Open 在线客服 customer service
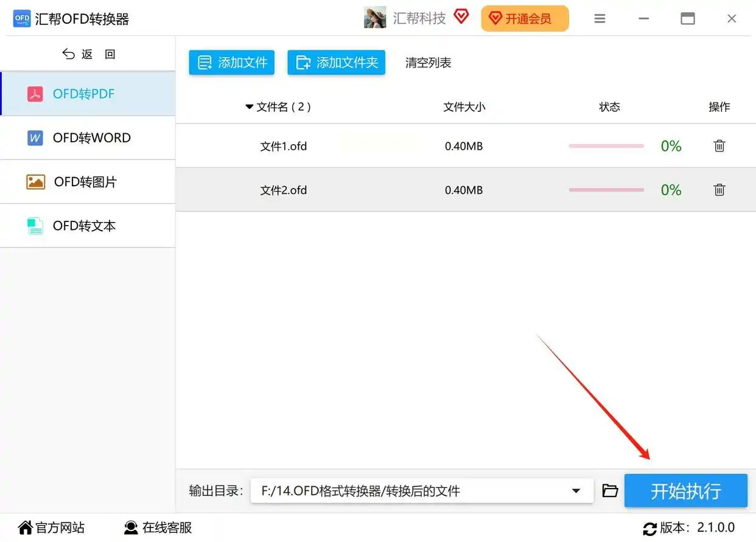This screenshot has width=756, height=542. click(x=158, y=527)
